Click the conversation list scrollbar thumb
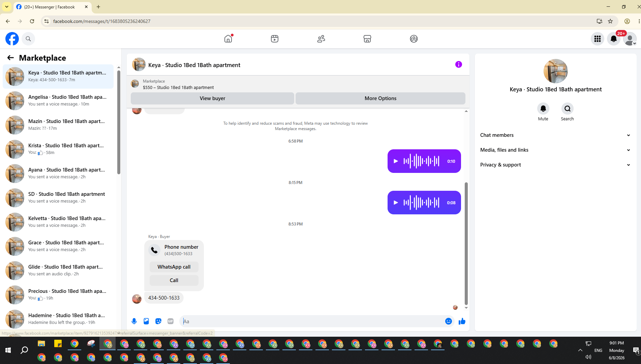 click(119, 122)
